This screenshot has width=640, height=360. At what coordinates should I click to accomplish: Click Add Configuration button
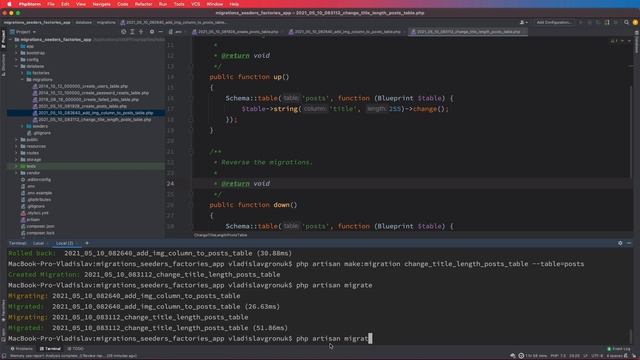click(554, 22)
